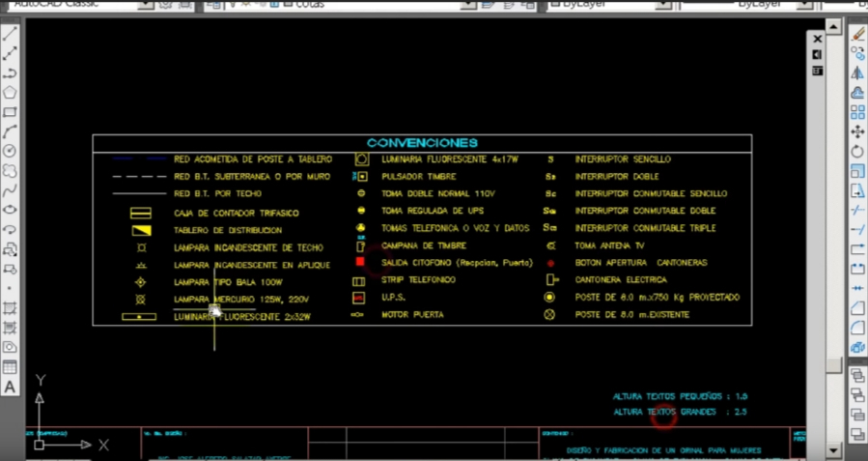Click the text 'TOMA ANTENA TV'
868x461 pixels.
[x=609, y=245]
